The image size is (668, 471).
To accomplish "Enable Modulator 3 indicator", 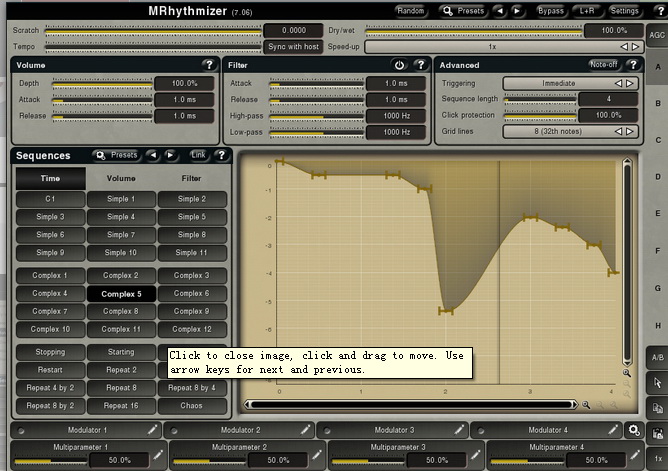I will (327, 431).
